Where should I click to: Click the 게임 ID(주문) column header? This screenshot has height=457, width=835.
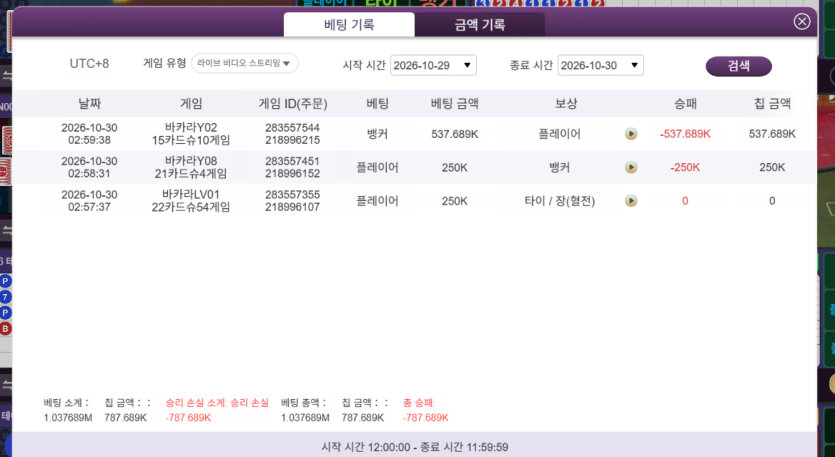(293, 103)
